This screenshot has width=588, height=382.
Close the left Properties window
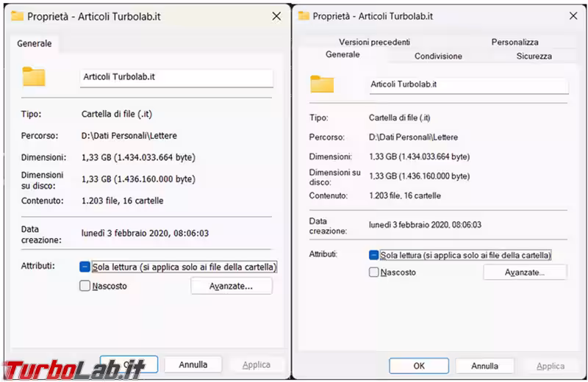pos(276,16)
